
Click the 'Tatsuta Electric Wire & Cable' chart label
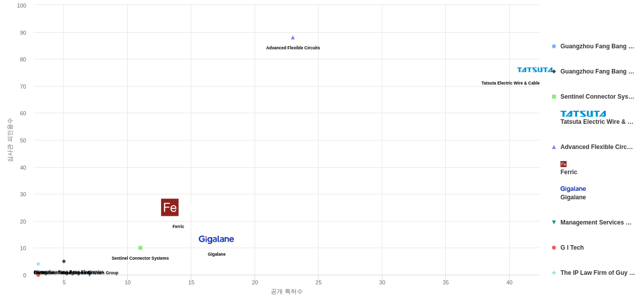click(510, 83)
